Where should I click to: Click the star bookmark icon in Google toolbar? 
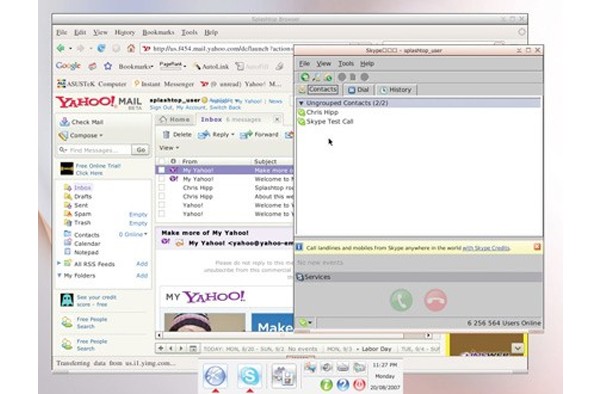click(108, 66)
